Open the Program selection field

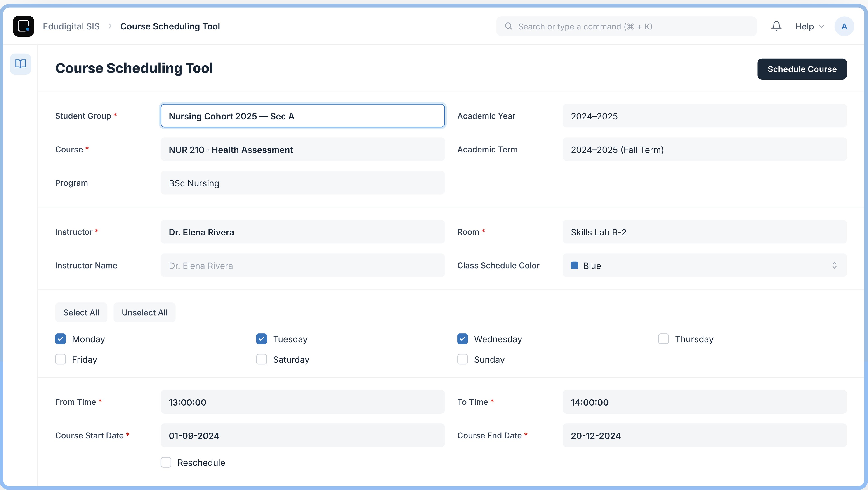(303, 183)
